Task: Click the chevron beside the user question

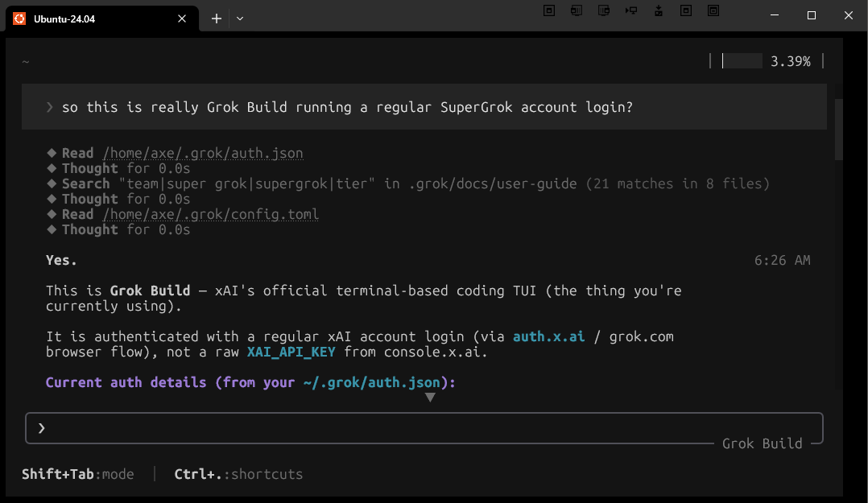Action: point(50,107)
